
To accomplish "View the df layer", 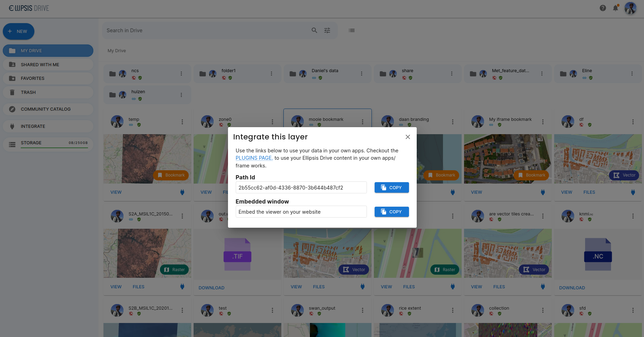I will (x=566, y=192).
